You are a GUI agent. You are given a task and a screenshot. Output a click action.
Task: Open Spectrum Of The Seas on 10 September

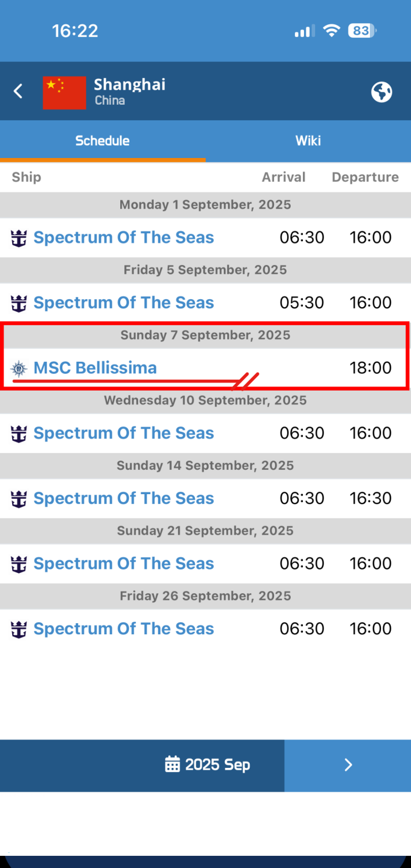point(124,433)
